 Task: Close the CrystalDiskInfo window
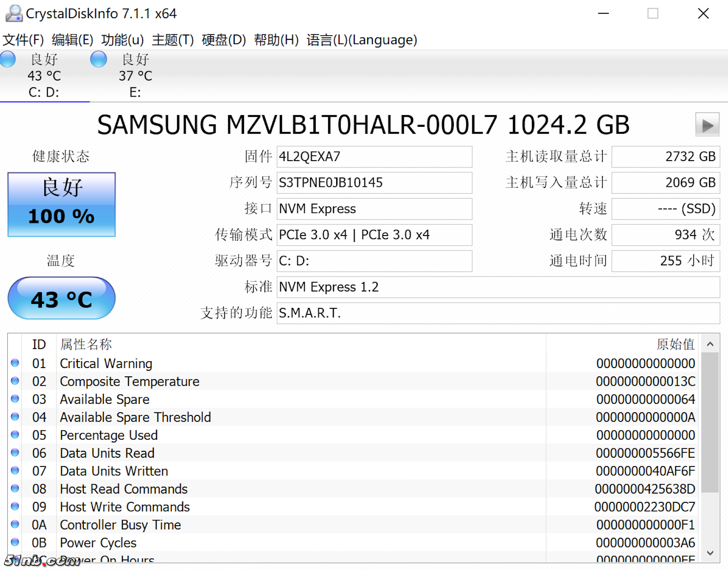[703, 13]
